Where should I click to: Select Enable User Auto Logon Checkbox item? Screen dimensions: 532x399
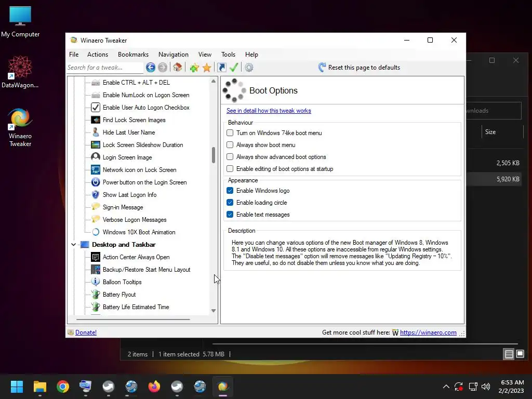click(x=146, y=108)
